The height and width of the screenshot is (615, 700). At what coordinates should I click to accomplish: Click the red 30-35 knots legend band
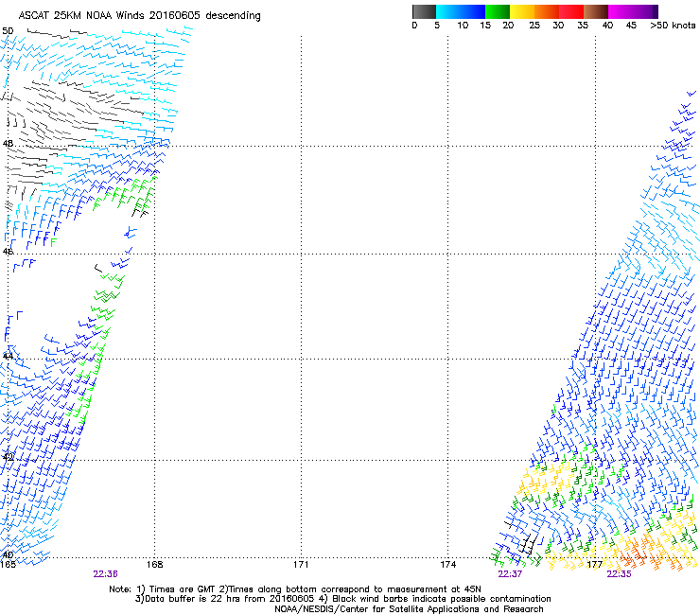pyautogui.click(x=571, y=11)
